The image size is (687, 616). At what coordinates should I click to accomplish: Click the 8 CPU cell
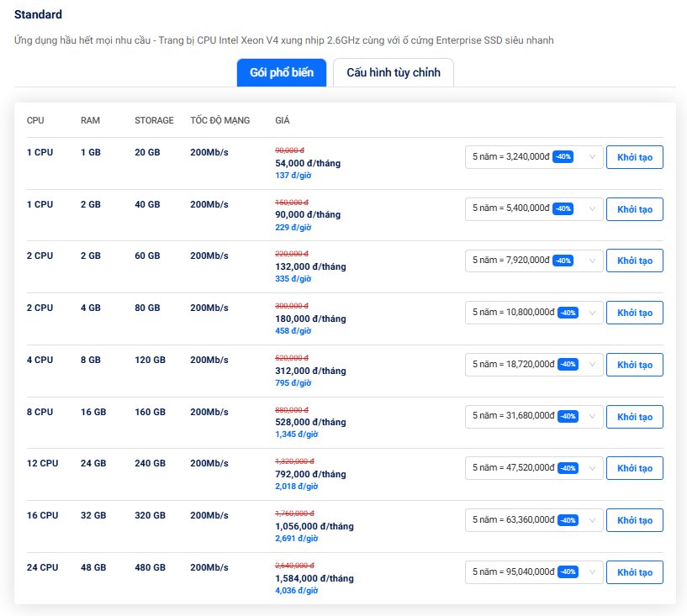click(x=40, y=412)
